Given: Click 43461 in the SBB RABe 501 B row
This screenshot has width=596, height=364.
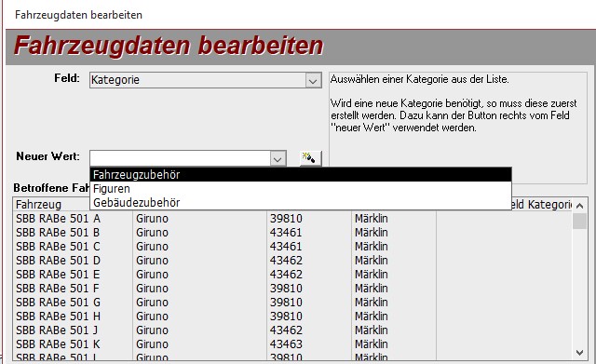Looking at the screenshot, I should pos(286,233).
